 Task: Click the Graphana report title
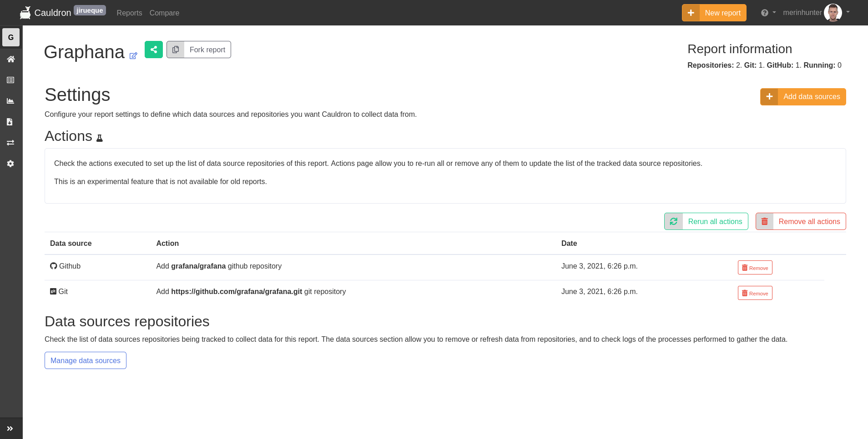coord(84,52)
